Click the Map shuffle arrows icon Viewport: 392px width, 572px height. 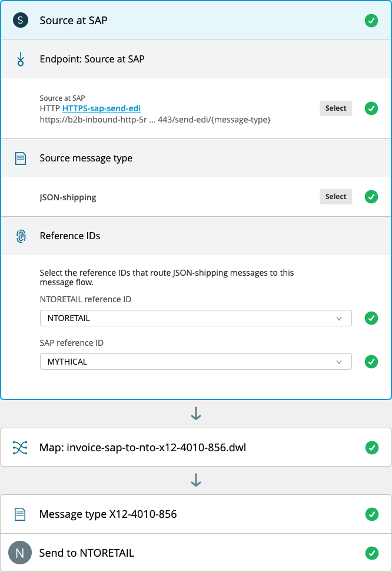click(x=21, y=448)
